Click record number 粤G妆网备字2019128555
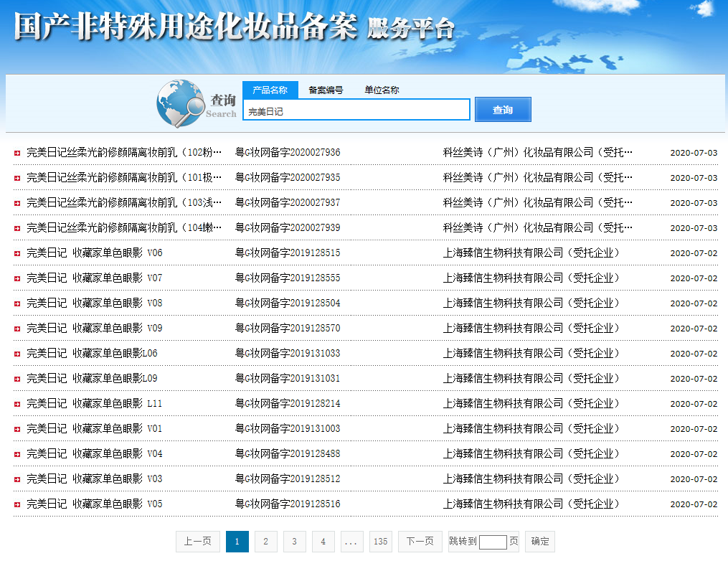This screenshot has height=561, width=728. [288, 278]
